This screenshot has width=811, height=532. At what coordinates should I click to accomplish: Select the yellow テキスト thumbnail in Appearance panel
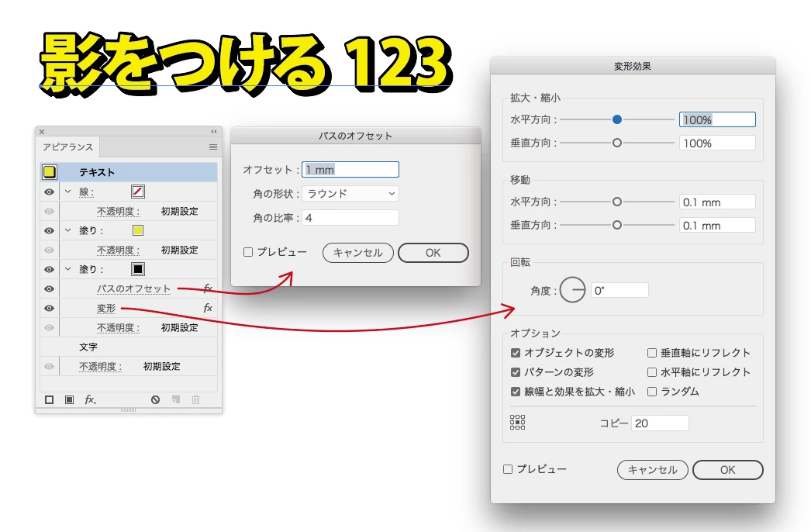(50, 172)
